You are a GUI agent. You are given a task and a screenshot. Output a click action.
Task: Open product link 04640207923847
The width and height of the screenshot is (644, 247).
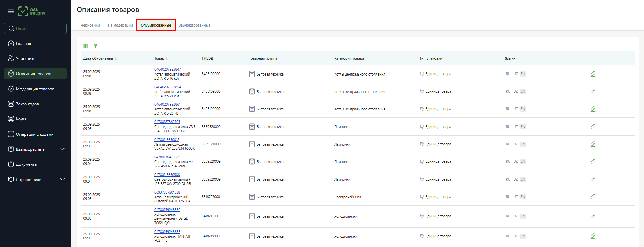coord(167,69)
